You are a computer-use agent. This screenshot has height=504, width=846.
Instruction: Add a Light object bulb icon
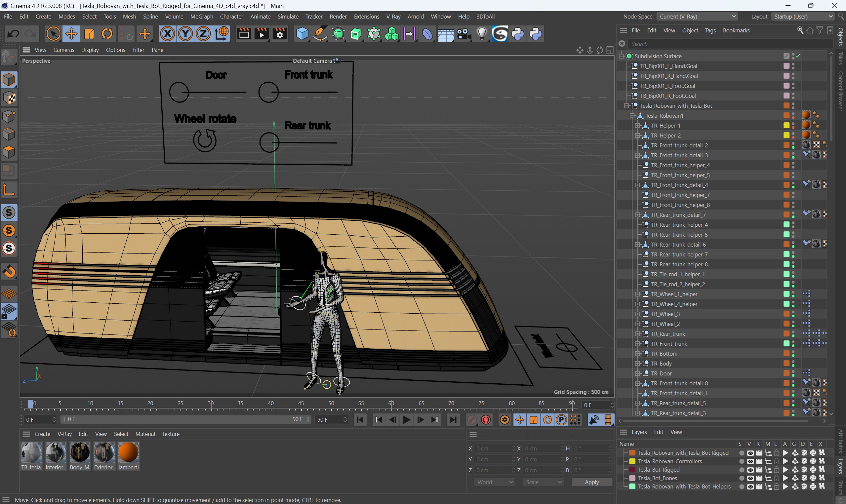482,34
